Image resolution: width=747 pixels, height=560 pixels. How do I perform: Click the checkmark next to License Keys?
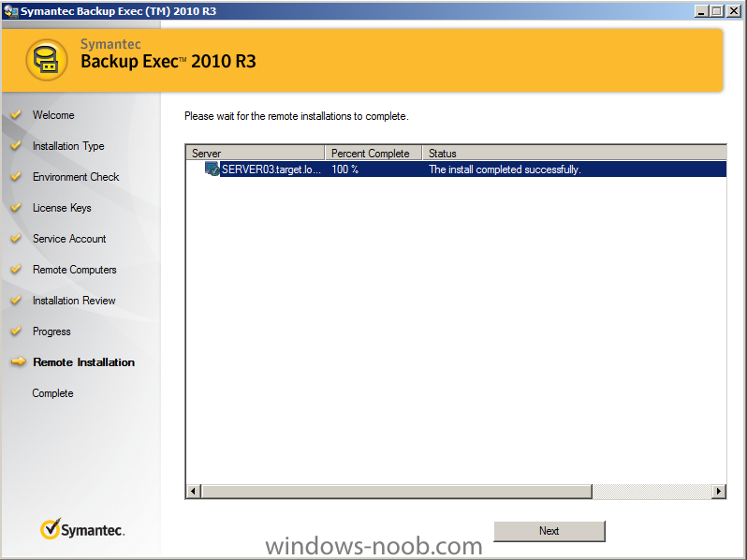[x=16, y=206]
